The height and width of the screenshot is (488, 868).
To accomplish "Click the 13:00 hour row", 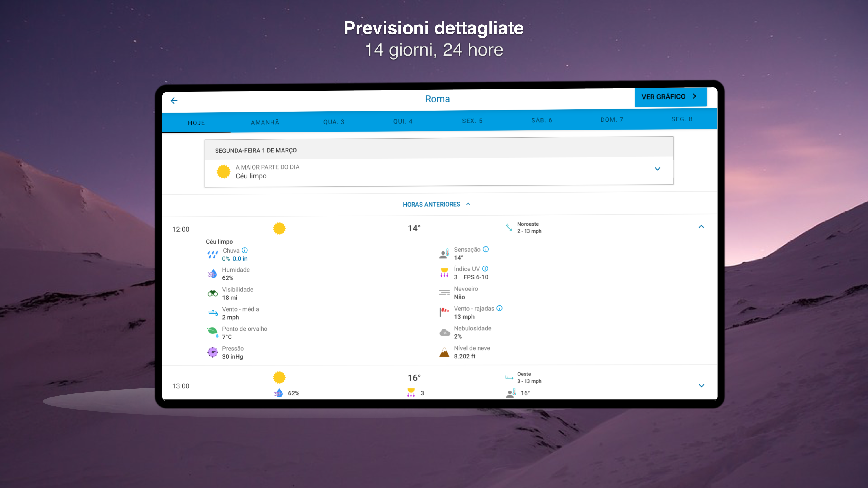I will coord(181,386).
